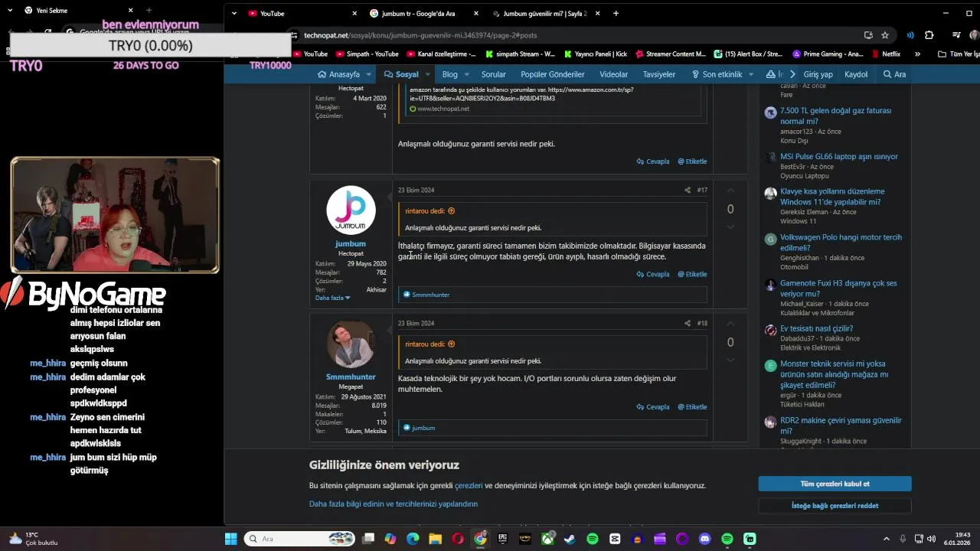
Task: Open Netflix bookmark
Action: pyautogui.click(x=885, y=54)
